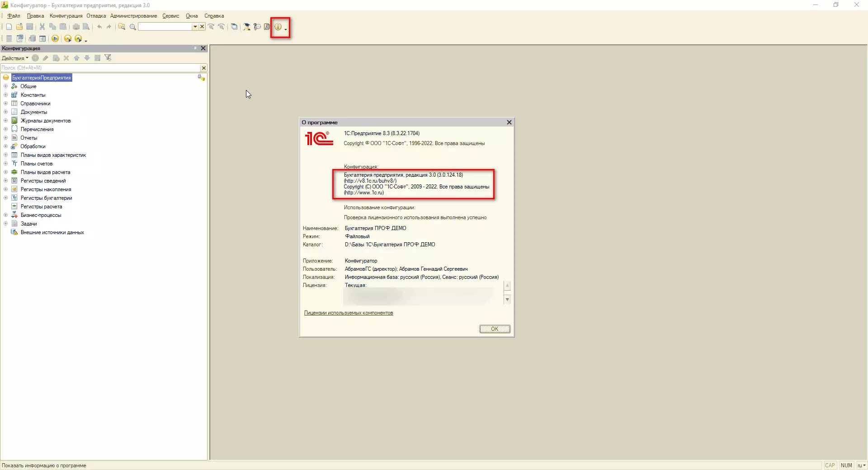Image resolution: width=868 pixels, height=470 pixels.
Task: Expand the Общие tree node
Action: click(x=6, y=86)
